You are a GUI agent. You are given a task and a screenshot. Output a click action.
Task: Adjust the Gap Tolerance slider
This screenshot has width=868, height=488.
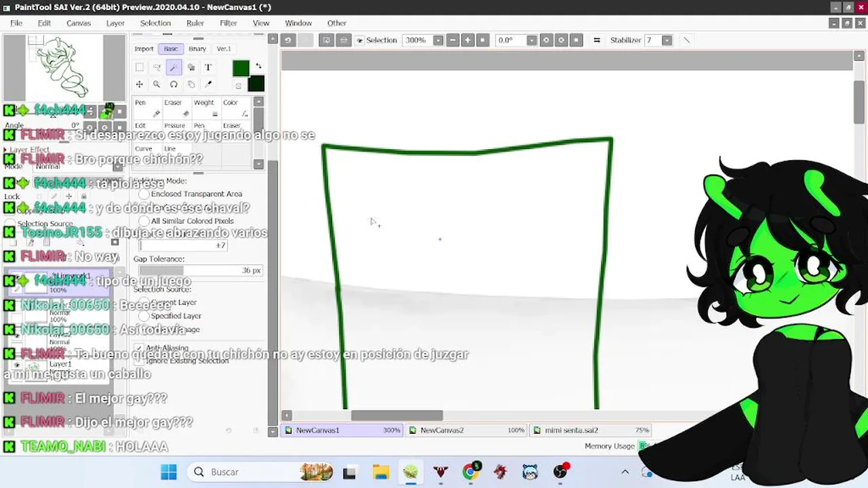pyautogui.click(x=201, y=270)
